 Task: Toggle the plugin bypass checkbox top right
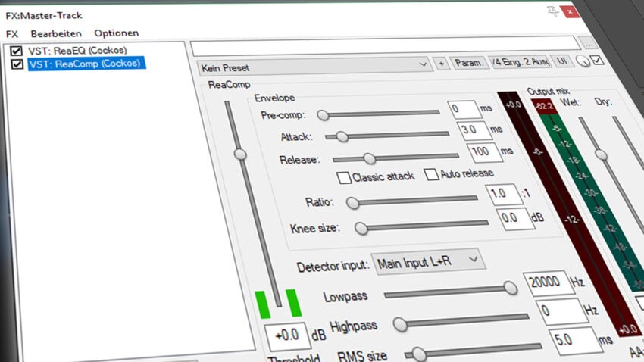click(598, 61)
